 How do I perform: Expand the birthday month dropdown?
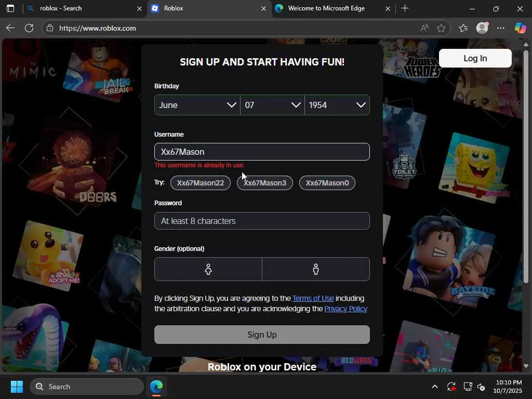click(x=197, y=105)
